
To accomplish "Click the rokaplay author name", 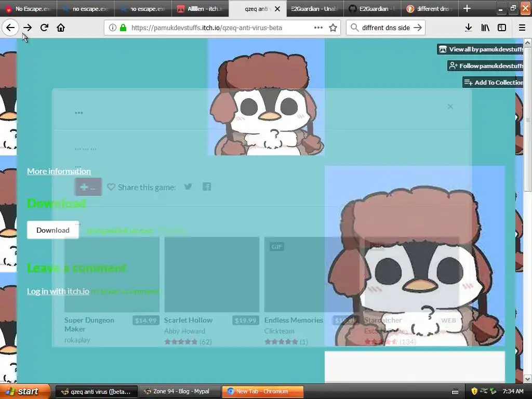I will tap(77, 340).
